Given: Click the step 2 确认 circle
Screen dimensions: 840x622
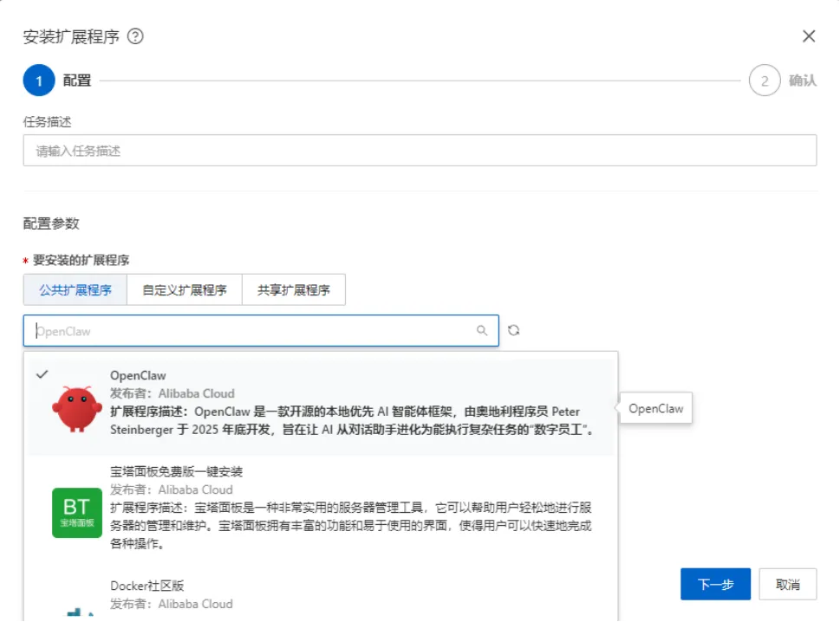Looking at the screenshot, I should tap(765, 81).
